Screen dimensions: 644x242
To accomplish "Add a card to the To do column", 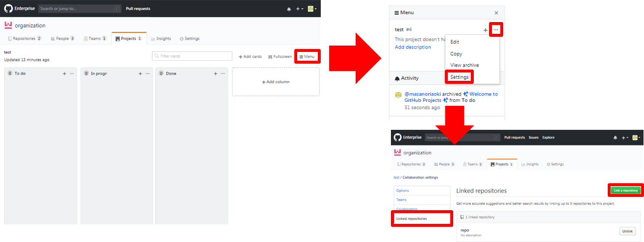I will [64, 73].
